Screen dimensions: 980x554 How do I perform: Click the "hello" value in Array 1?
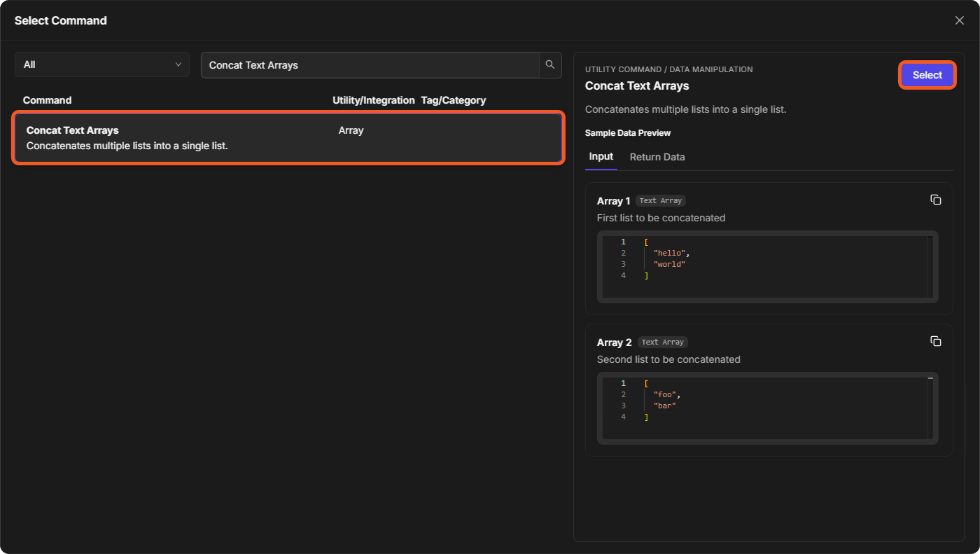point(670,253)
